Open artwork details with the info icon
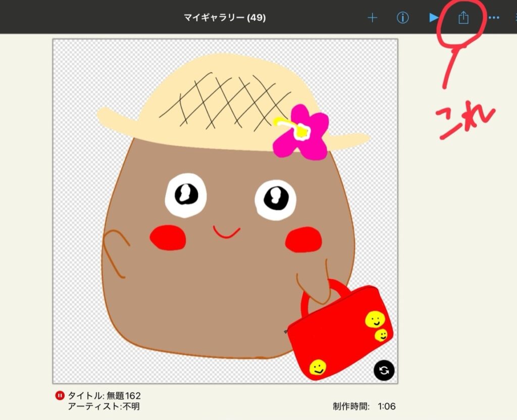The height and width of the screenshot is (420, 517). 402,18
